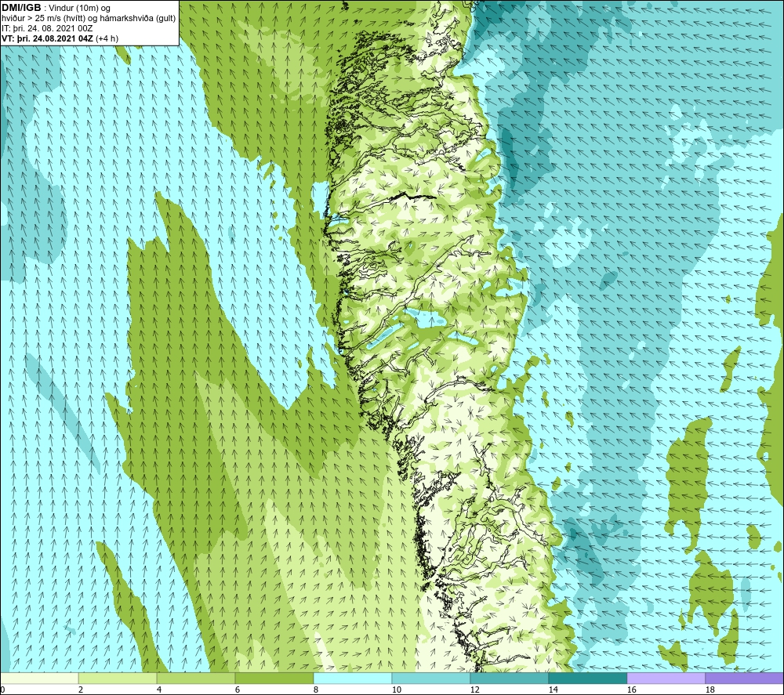This screenshot has width=784, height=695.
Task: Click the "VT: þri. 24.08.2021 04Z" line
Action: [x=47, y=38]
